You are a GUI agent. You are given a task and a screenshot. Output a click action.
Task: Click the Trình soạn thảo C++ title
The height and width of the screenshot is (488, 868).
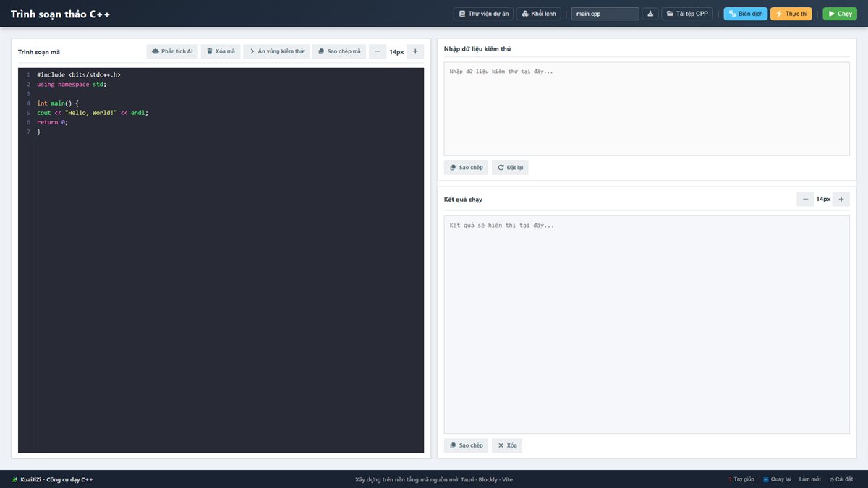pos(60,14)
